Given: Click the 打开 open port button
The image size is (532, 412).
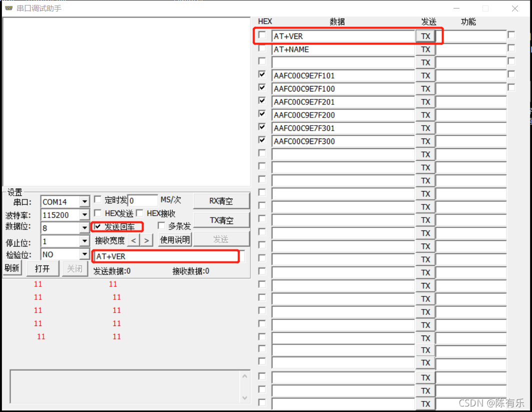Looking at the screenshot, I should (42, 269).
